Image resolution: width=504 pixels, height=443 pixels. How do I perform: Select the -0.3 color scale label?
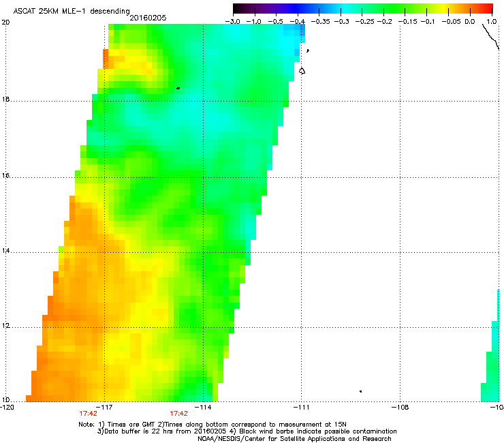point(341,22)
